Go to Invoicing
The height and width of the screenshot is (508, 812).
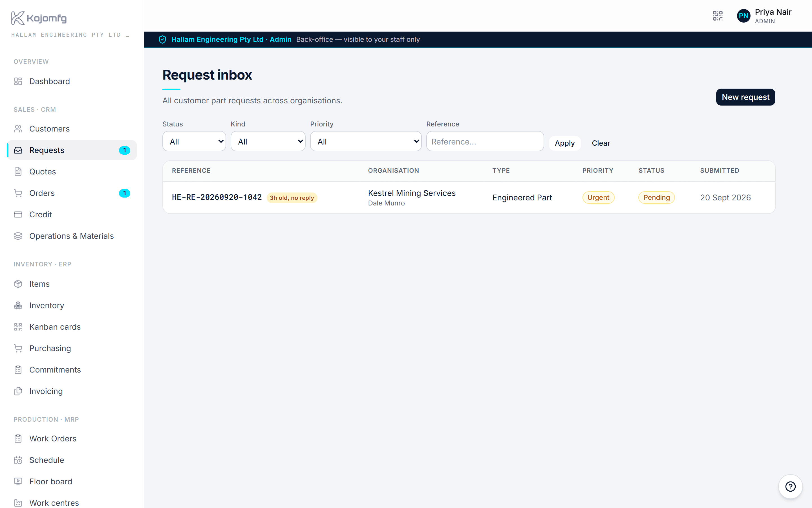pos(72,391)
